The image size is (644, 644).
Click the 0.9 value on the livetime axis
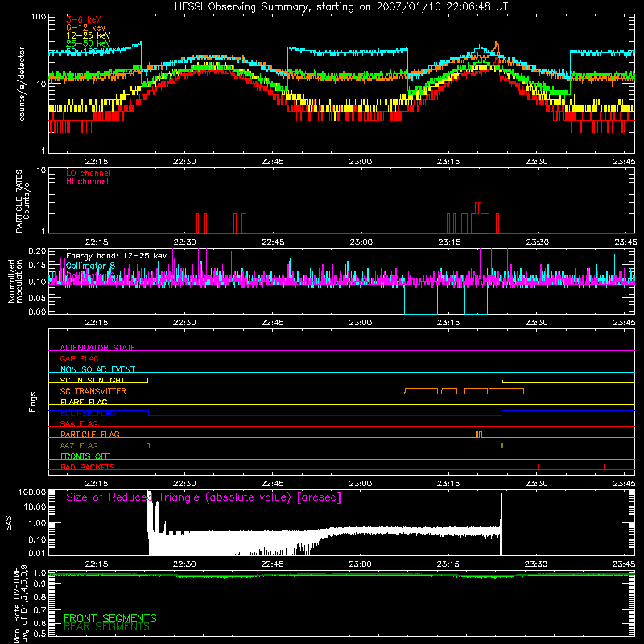(x=39, y=584)
